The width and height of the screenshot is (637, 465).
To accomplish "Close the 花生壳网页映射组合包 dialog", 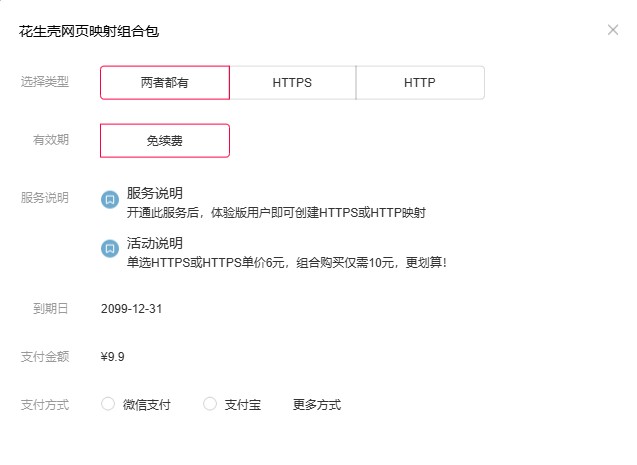I will (x=613, y=30).
